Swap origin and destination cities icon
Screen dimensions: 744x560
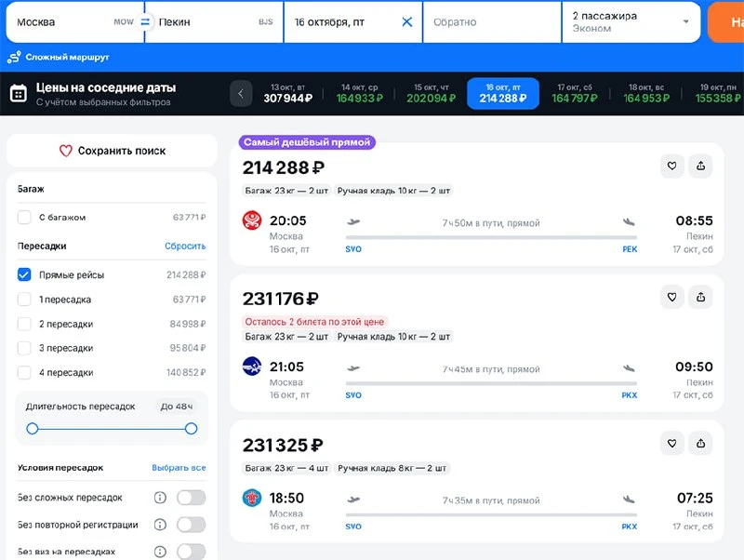(x=145, y=21)
